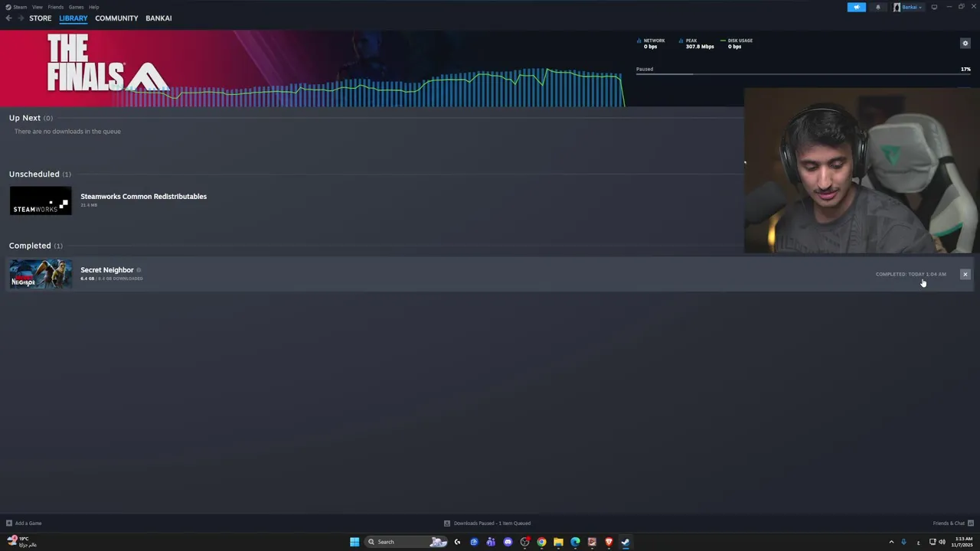Screen dimensions: 980x551
Task: Open Secret Neighbor game title
Action: (107, 270)
